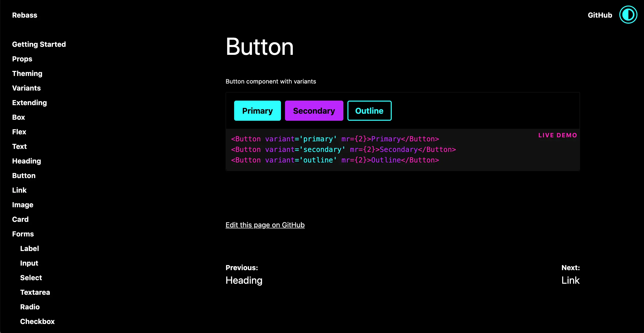Go to next page Link

click(x=570, y=280)
